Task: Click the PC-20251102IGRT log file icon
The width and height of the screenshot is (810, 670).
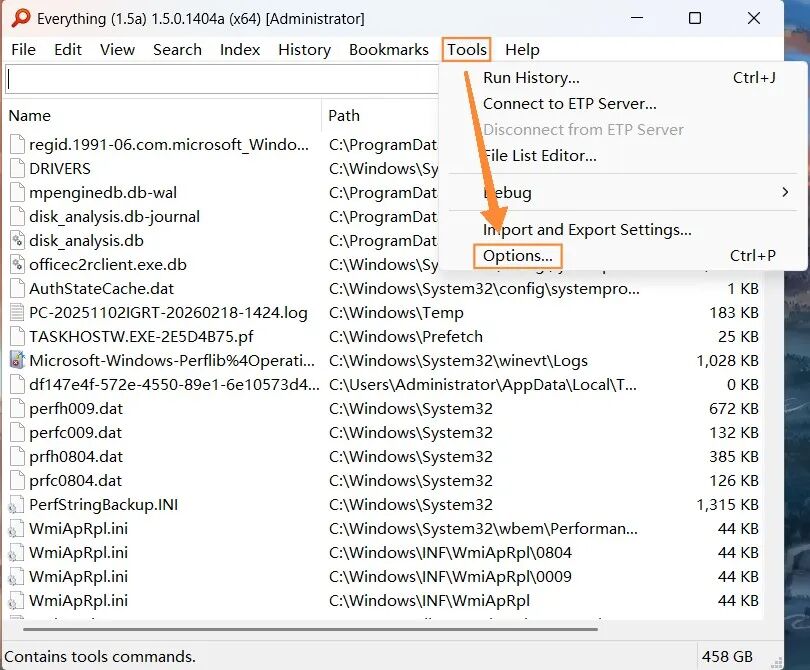Action: (17, 313)
